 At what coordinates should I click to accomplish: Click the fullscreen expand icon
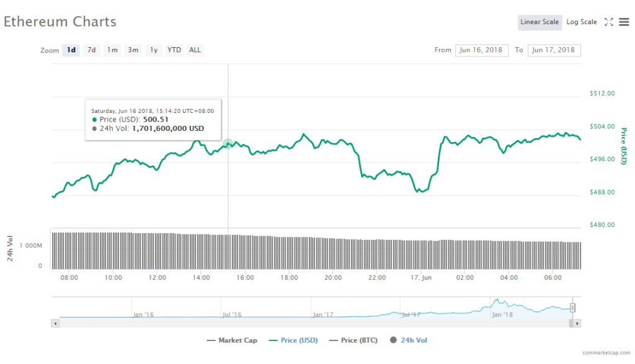(609, 22)
